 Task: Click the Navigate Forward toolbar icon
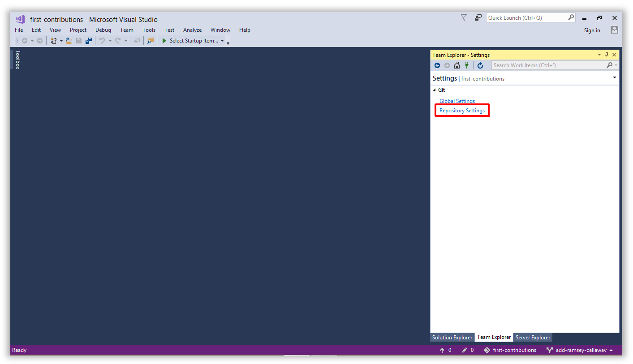[40, 41]
